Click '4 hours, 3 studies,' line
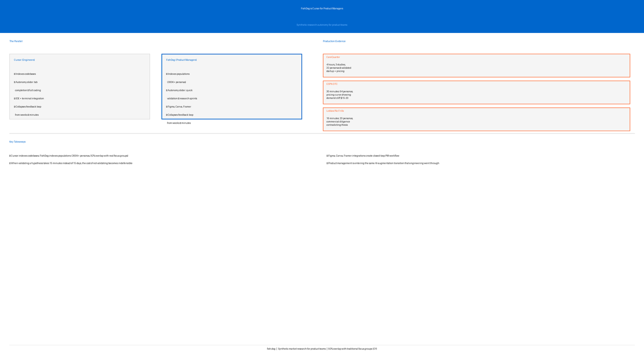 click(336, 65)
